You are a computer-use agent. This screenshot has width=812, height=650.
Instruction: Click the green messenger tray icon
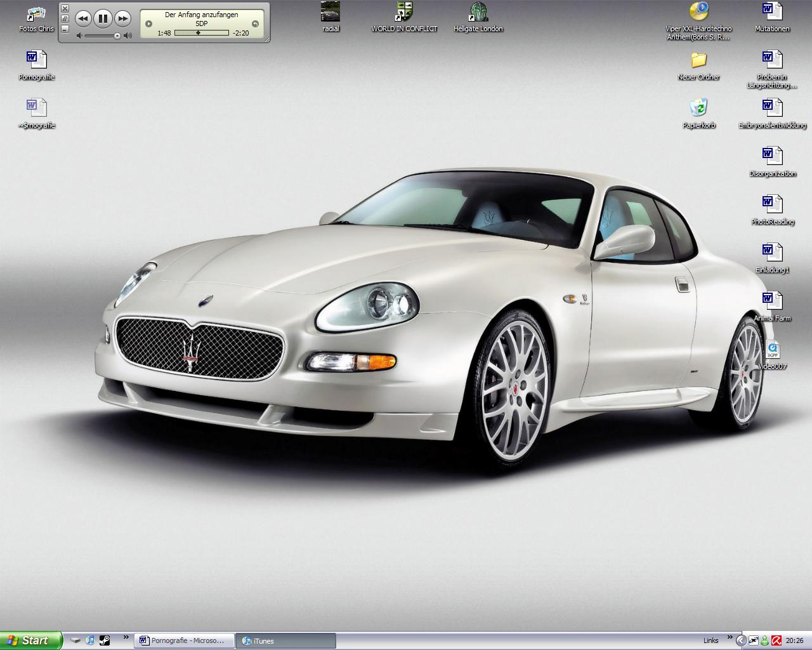764,640
